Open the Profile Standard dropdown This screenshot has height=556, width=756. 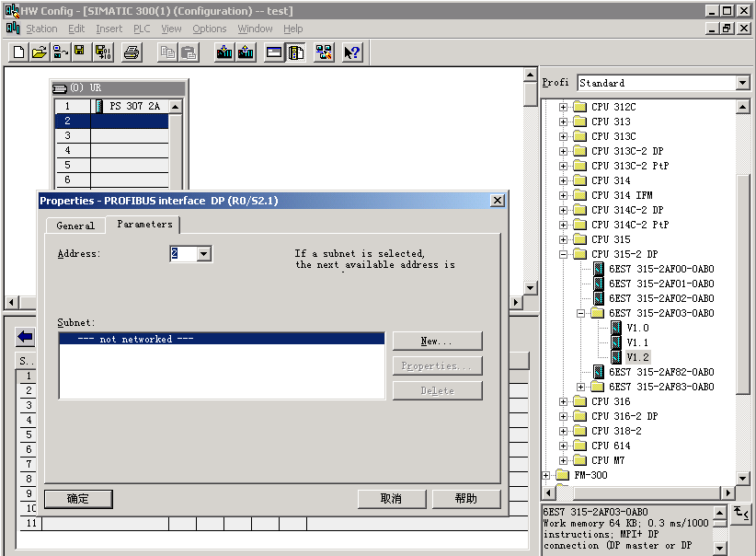742,83
